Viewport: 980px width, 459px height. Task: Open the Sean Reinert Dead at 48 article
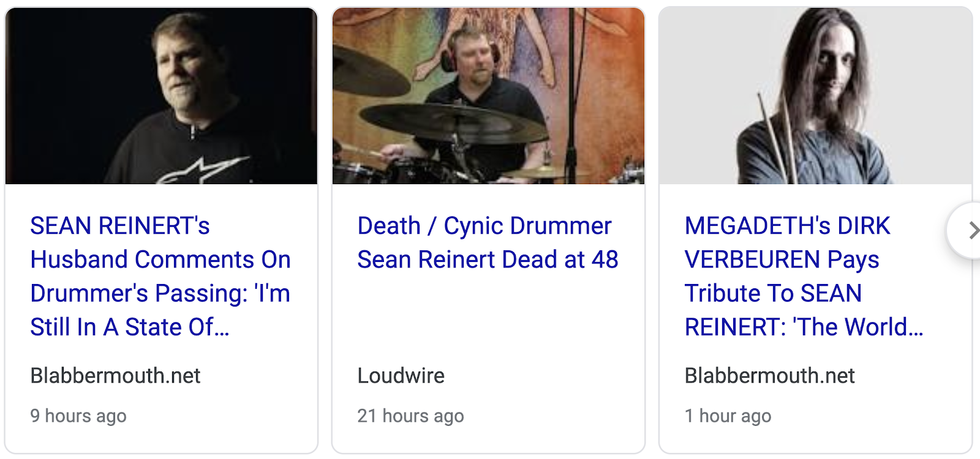[x=487, y=242]
